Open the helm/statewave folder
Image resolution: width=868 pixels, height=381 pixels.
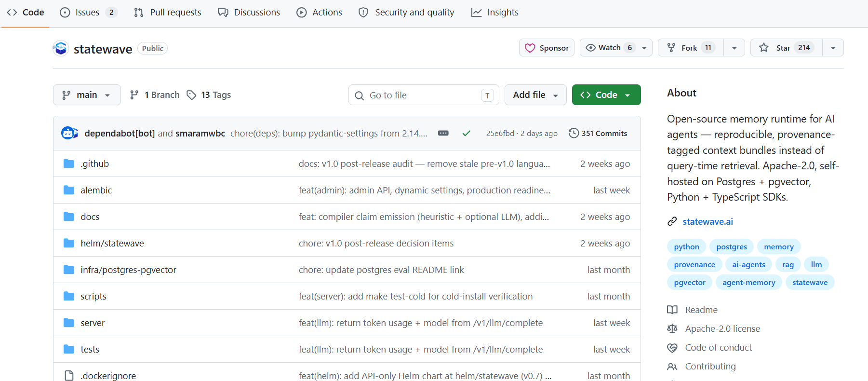pos(112,244)
